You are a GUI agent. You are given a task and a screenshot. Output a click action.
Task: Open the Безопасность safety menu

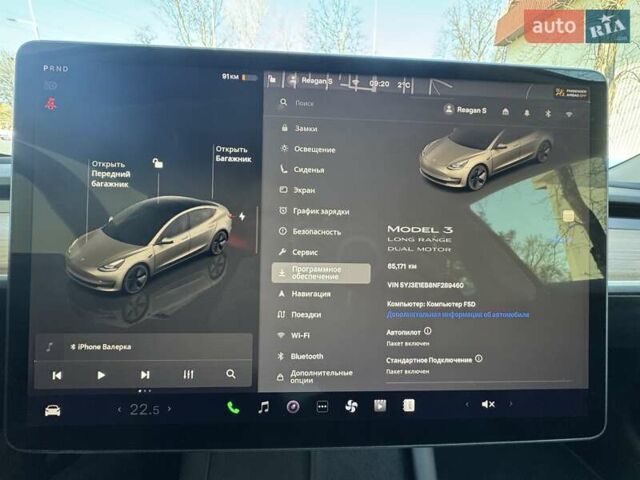(x=310, y=232)
